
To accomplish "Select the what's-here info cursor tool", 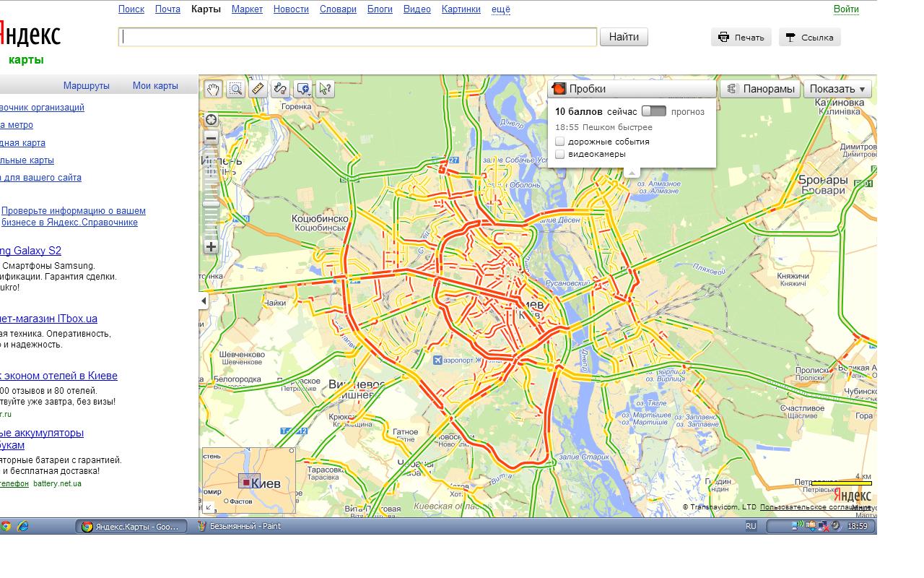I will [326, 89].
